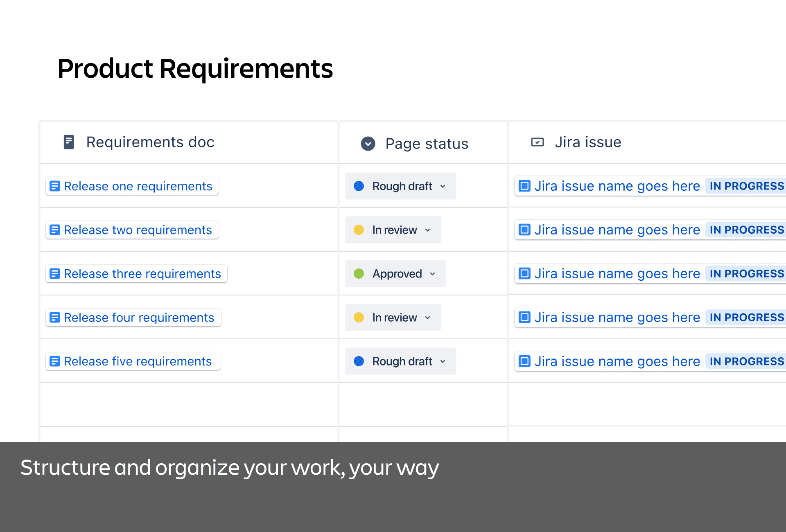Open In review dropdown for release four
This screenshot has width=786, height=532.
click(427, 318)
